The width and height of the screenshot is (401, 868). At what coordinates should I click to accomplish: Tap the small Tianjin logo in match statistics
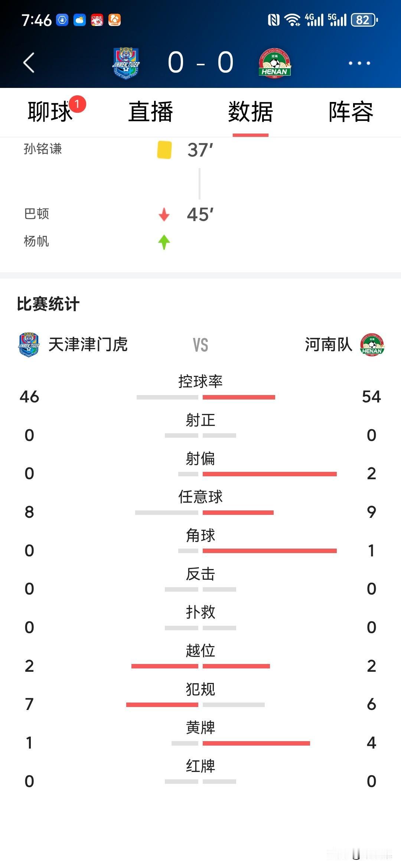pos(29,345)
